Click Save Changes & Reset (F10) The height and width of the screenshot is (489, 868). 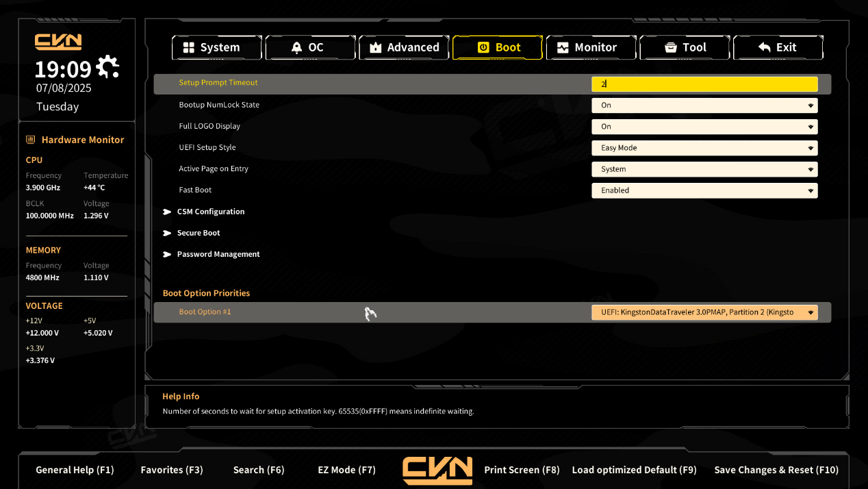[776, 470]
